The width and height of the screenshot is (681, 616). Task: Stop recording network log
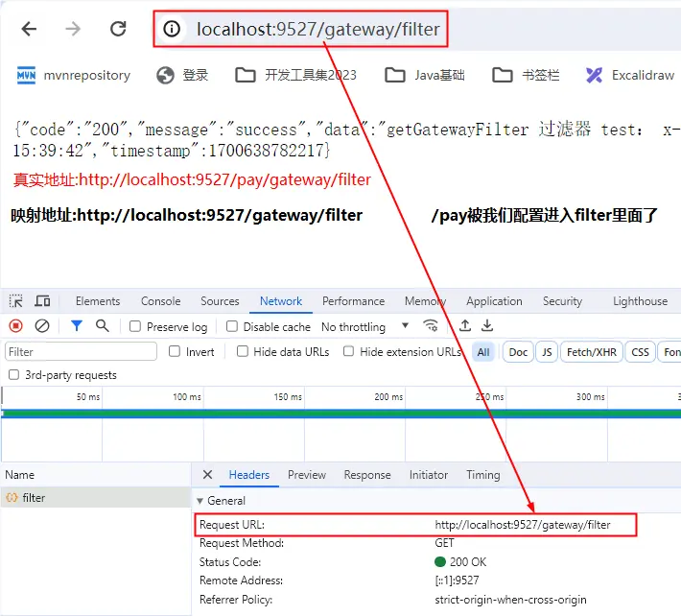[x=15, y=326]
